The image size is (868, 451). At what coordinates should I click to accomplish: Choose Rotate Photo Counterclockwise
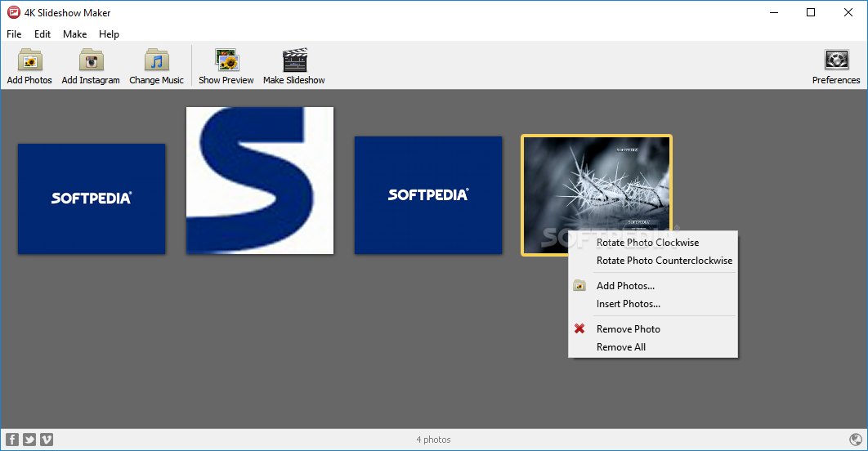click(653, 261)
